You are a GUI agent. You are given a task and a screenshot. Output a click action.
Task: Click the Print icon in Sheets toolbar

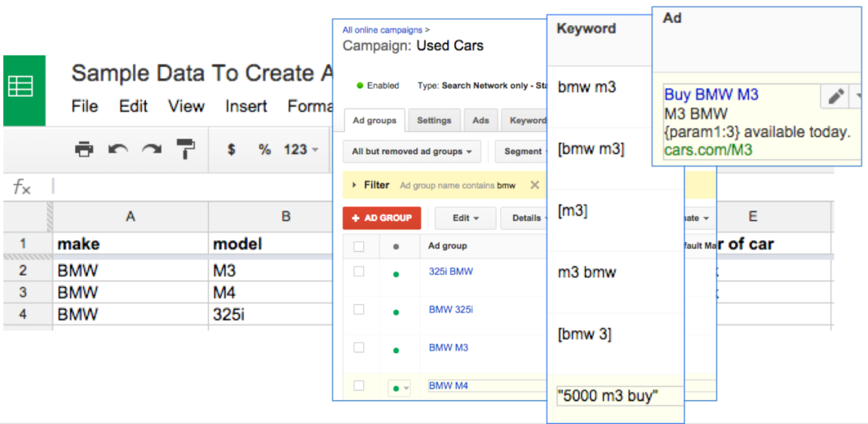[84, 149]
